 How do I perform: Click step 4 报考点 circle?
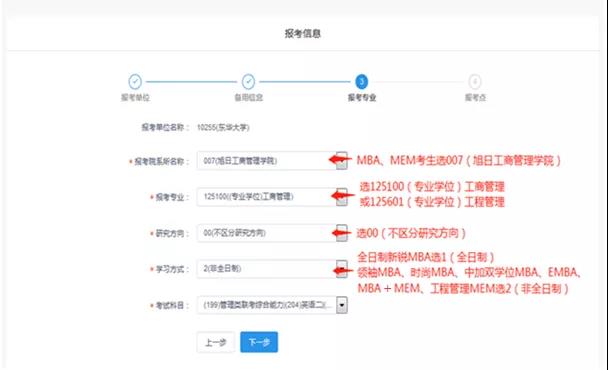(475, 82)
